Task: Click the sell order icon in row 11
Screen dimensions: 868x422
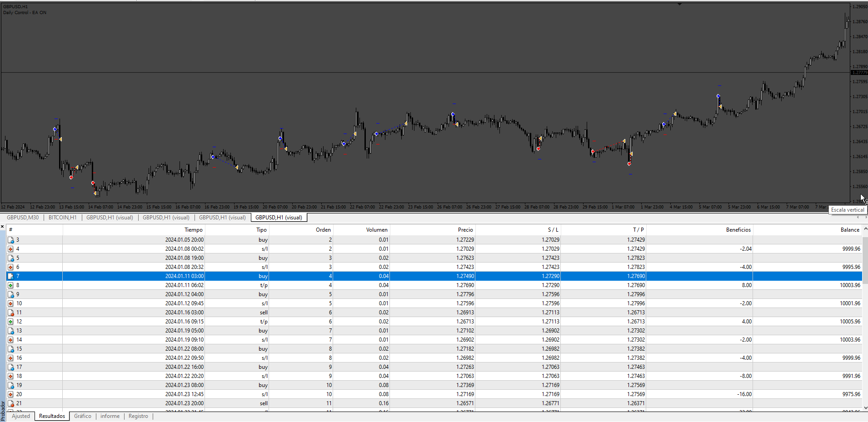Action: tap(10, 313)
